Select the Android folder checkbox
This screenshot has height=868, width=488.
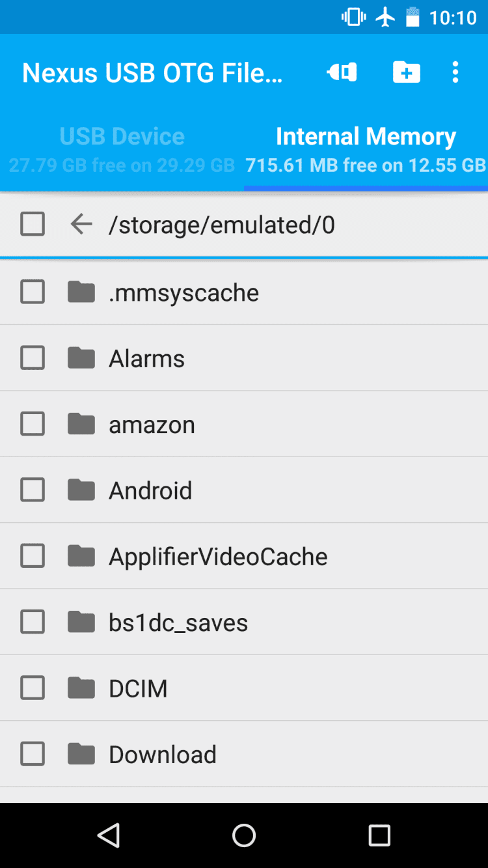tap(33, 490)
